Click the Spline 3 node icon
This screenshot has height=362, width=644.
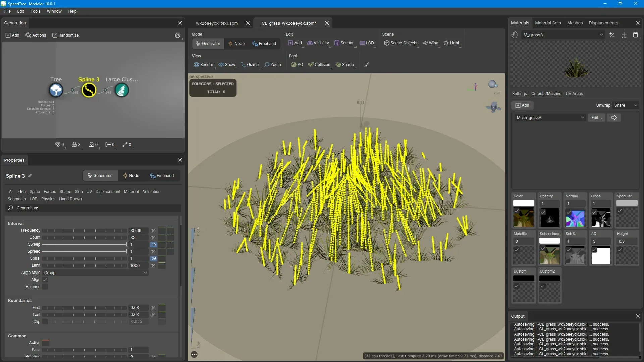89,90
